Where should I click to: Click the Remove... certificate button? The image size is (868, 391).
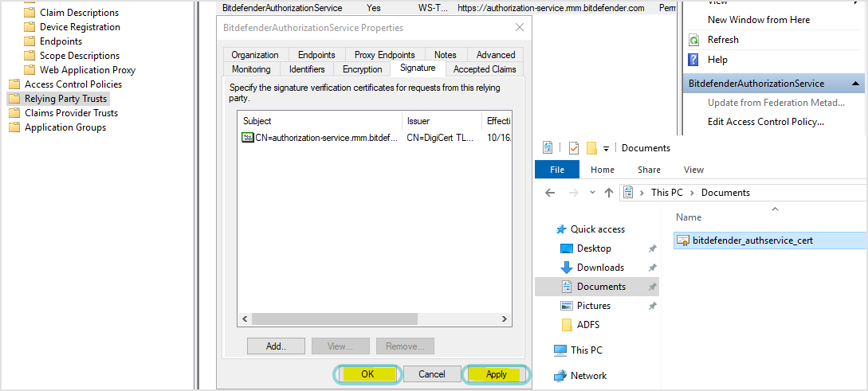click(405, 346)
